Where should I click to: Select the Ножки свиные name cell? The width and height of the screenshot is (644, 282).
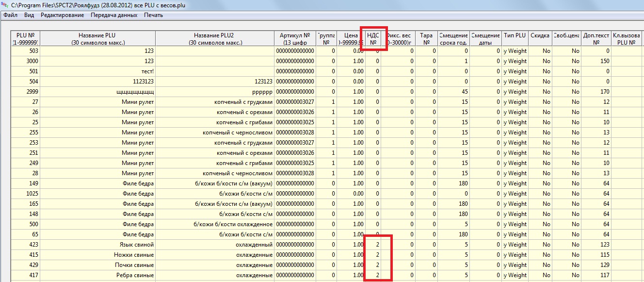click(x=97, y=255)
